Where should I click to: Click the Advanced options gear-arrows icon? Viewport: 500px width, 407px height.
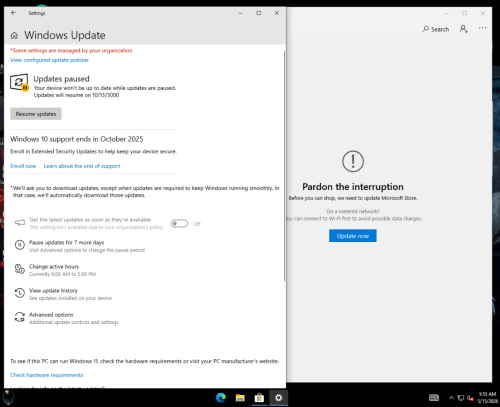point(20,317)
